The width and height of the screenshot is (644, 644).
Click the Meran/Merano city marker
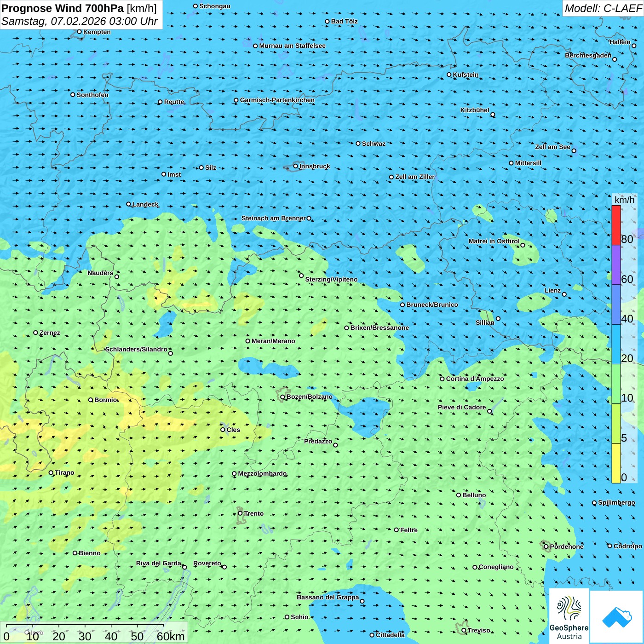(x=248, y=341)
